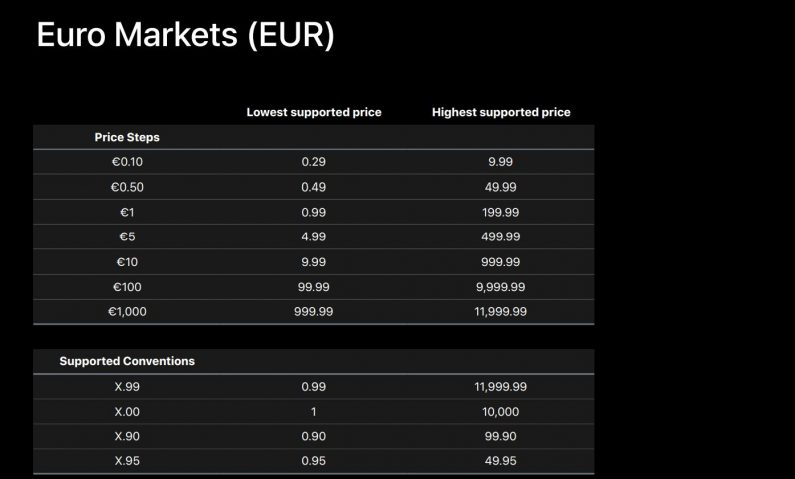Select the Highest supported price column header

coord(501,112)
